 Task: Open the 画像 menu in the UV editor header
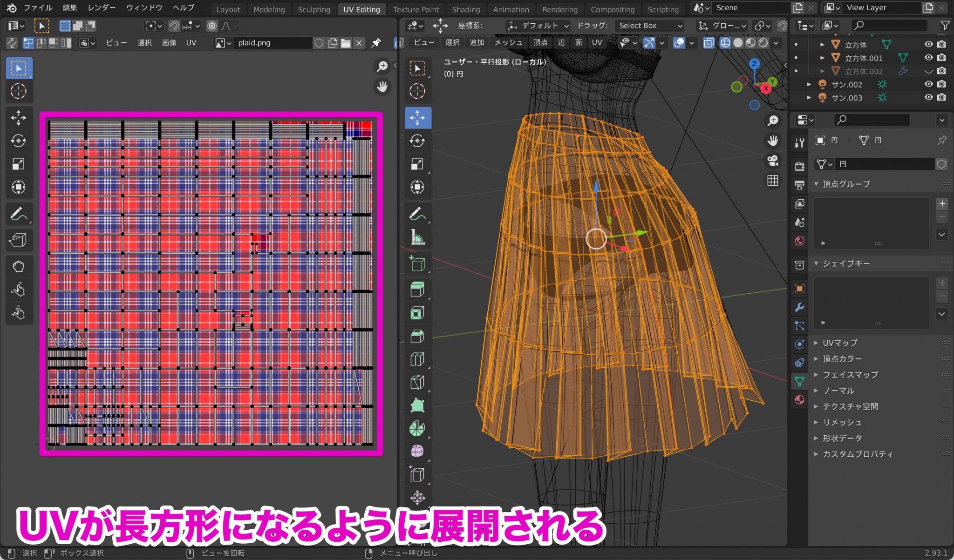point(169,43)
